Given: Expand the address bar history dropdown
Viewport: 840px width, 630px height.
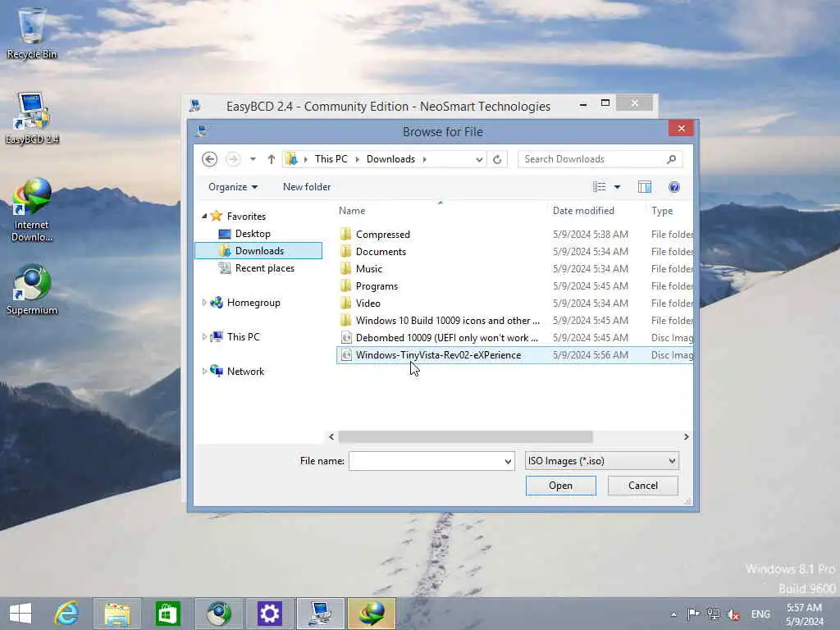Looking at the screenshot, I should (x=479, y=159).
